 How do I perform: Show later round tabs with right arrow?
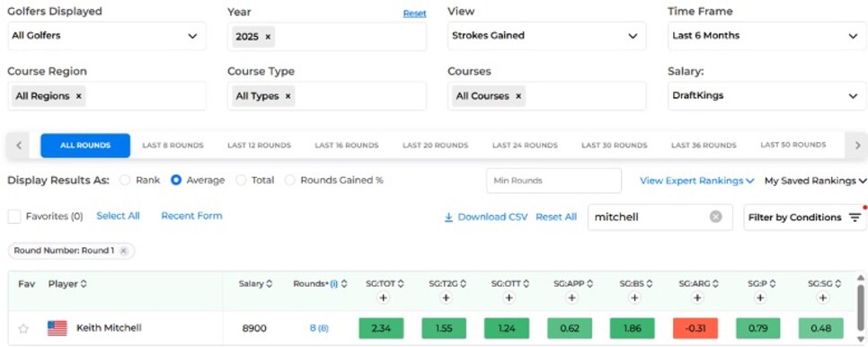tap(857, 146)
